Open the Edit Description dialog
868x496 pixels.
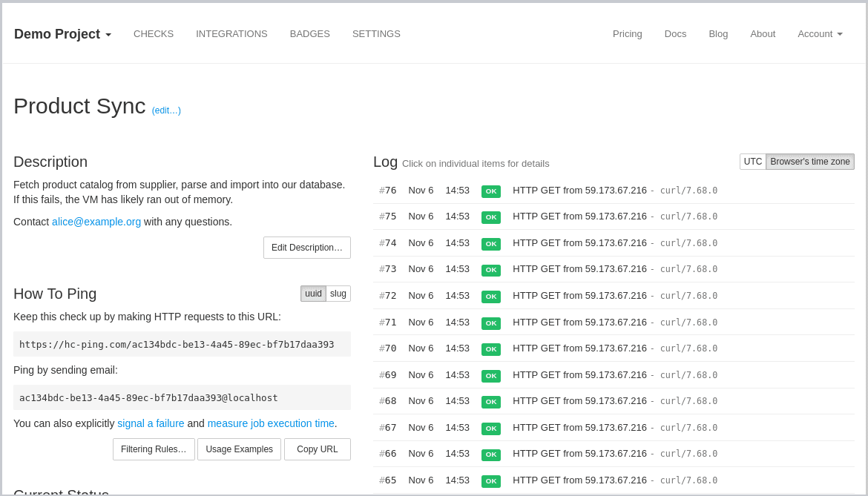(306, 247)
